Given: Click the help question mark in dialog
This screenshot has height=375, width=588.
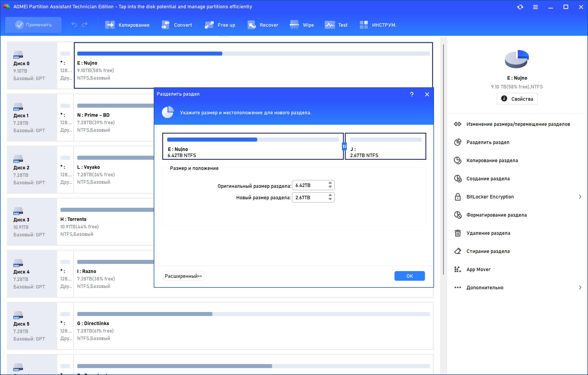Looking at the screenshot, I should (x=412, y=94).
